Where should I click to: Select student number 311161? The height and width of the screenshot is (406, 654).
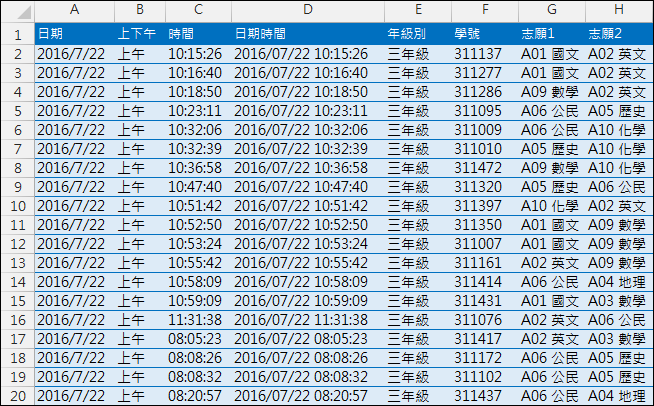(485, 263)
